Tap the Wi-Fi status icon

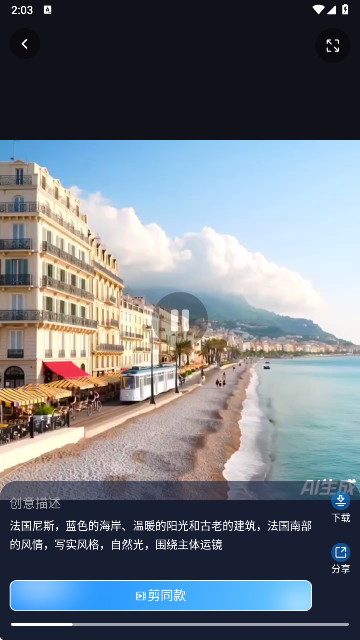318,10
